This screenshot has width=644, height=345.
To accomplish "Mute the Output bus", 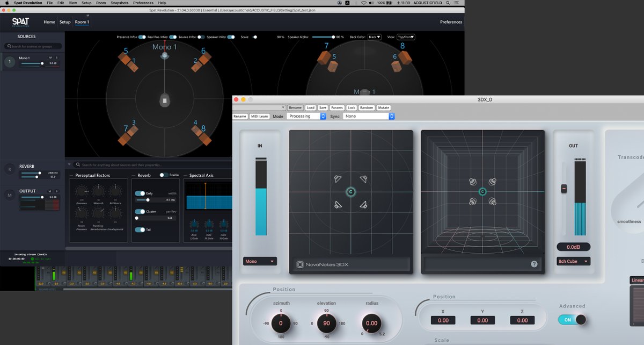I will pos(50,191).
